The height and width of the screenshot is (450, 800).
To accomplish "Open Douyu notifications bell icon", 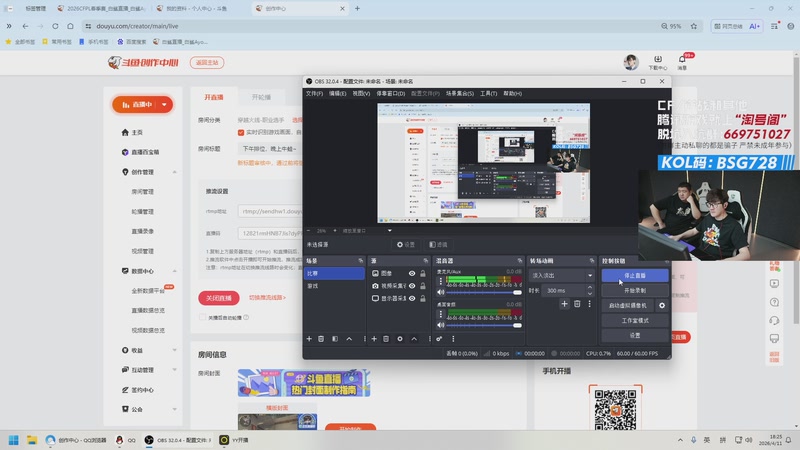I will pyautogui.click(x=682, y=62).
